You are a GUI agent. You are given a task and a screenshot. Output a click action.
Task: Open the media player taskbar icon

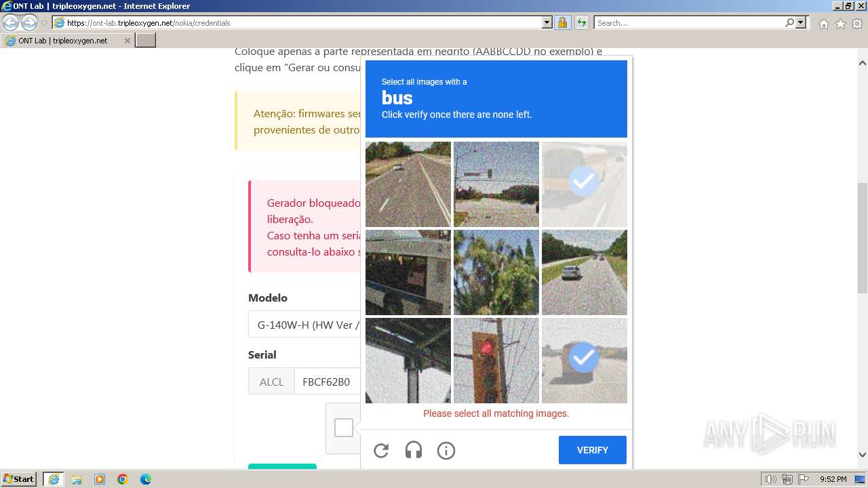tap(100, 479)
